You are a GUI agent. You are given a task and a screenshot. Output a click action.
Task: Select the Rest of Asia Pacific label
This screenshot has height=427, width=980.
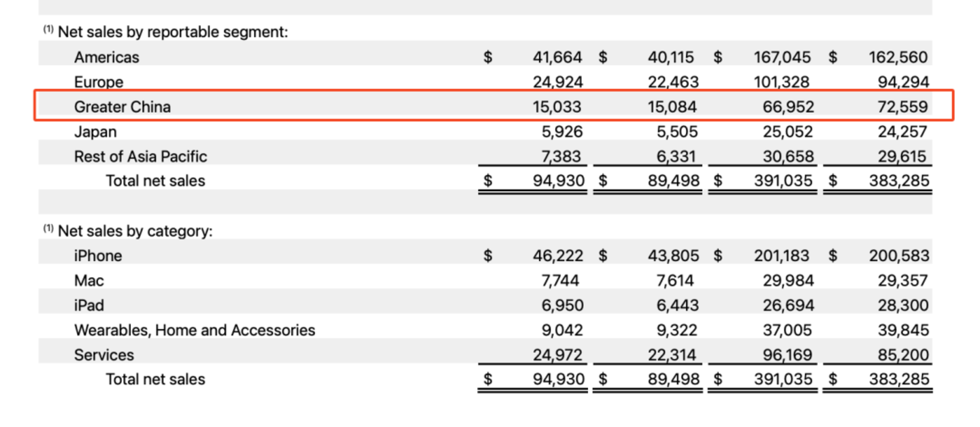140,156
